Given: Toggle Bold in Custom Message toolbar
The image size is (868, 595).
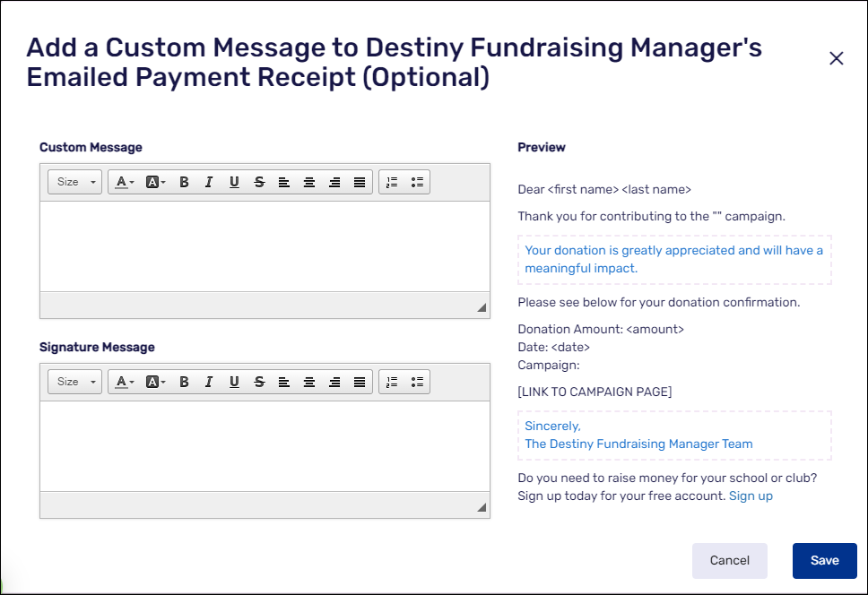Looking at the screenshot, I should click(184, 182).
